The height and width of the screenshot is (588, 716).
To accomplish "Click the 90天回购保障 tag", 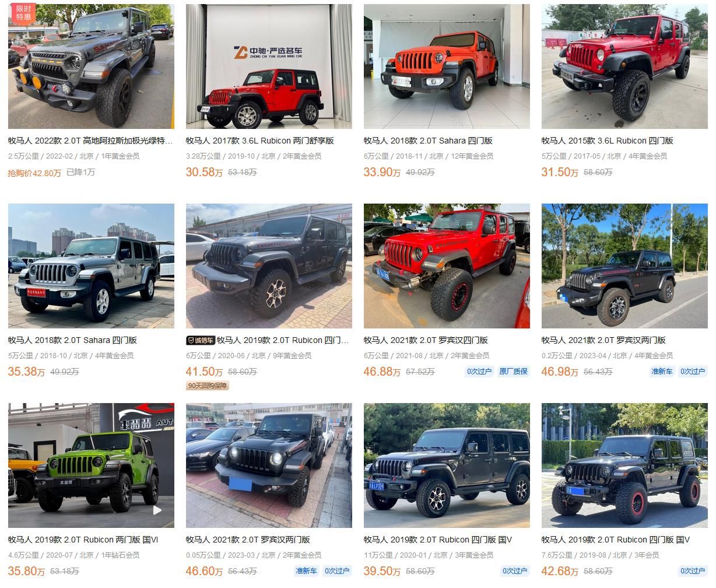I will (x=208, y=386).
